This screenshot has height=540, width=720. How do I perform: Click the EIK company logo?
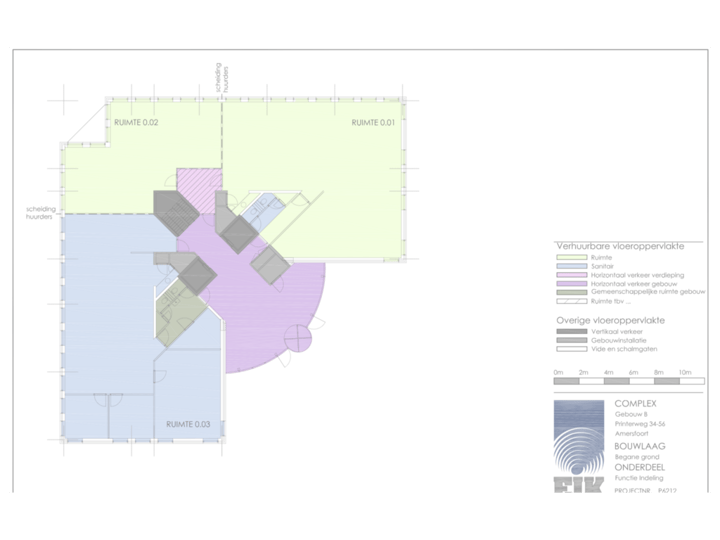pos(579,447)
